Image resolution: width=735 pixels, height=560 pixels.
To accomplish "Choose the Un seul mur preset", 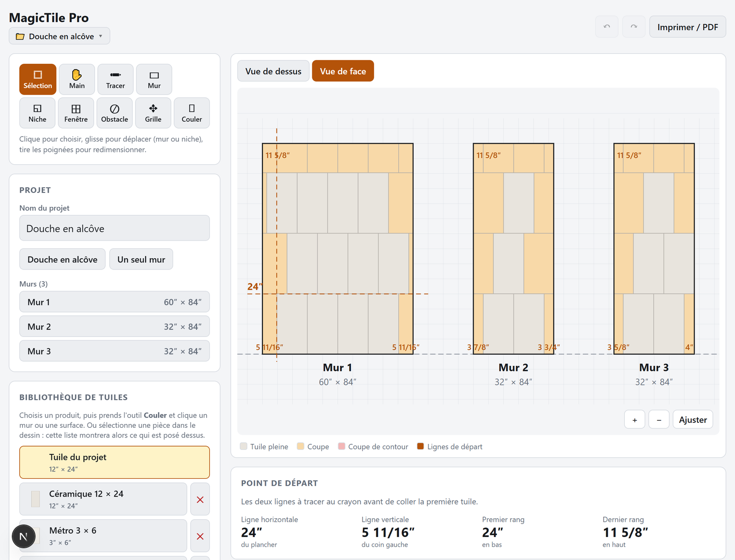I will tap(141, 259).
